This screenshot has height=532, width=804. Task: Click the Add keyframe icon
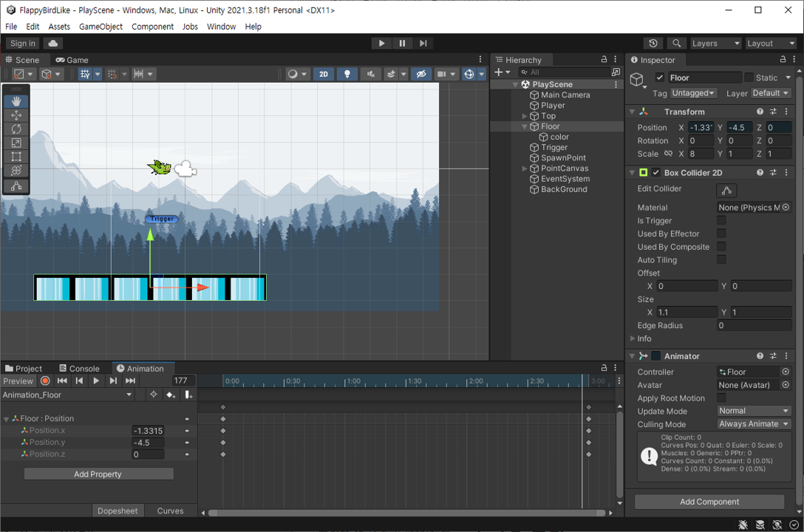[171, 395]
